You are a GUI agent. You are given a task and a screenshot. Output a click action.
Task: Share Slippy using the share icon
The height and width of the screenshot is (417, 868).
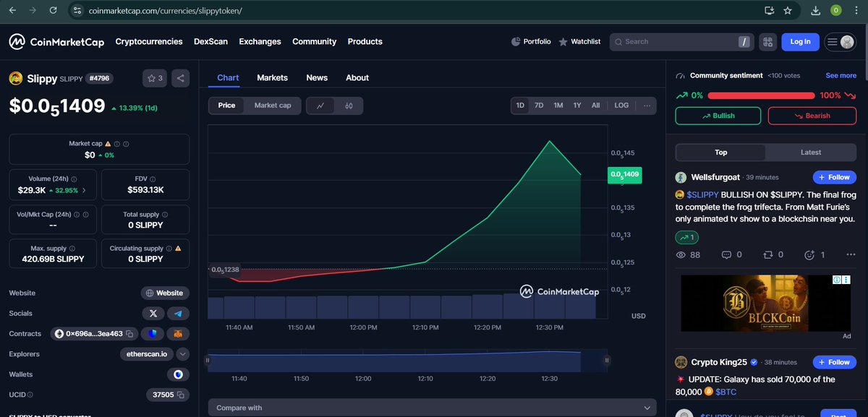point(181,78)
